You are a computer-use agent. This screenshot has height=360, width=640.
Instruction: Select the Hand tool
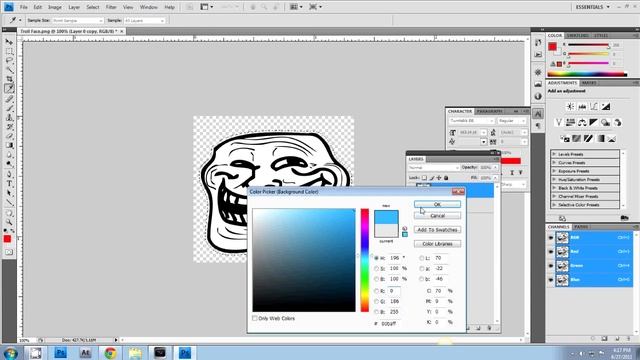pos(9,213)
